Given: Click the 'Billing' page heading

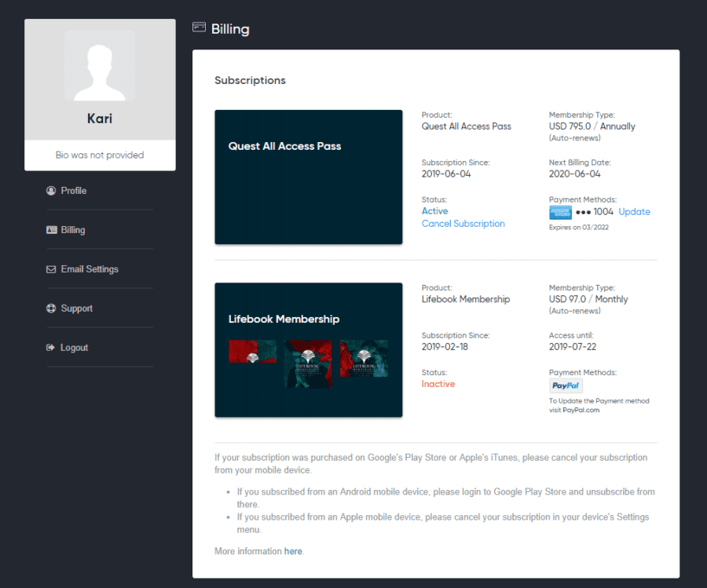Looking at the screenshot, I should click(230, 29).
